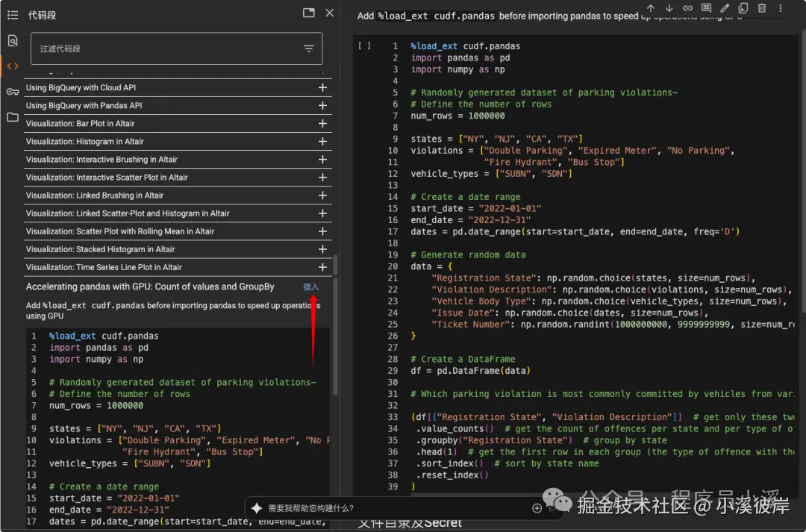Expand Linked Scatter-Plot and Histogram plus icon
Image resolution: width=806 pixels, height=532 pixels.
point(322,213)
